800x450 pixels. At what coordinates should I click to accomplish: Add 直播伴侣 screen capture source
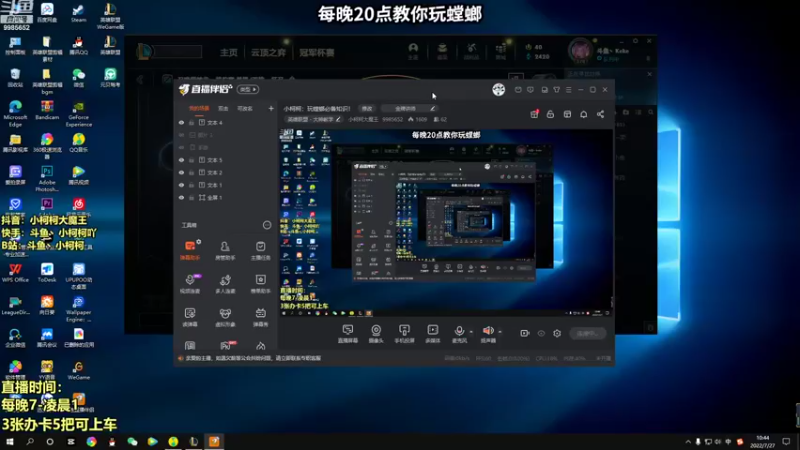347,334
